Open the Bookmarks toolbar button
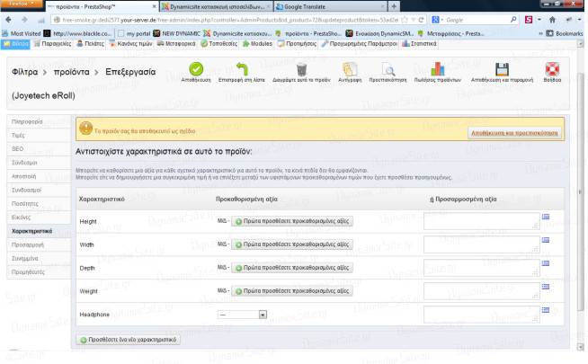The width and height of the screenshot is (588, 364). [565, 33]
